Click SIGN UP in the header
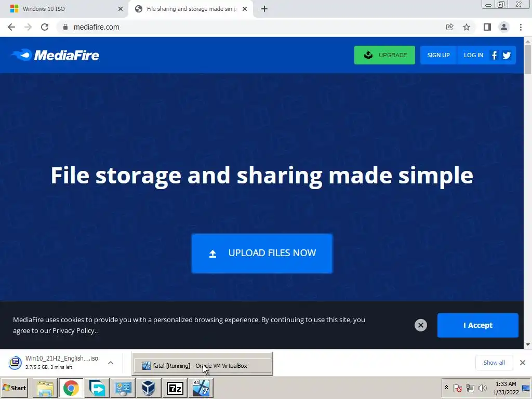This screenshot has height=399, width=532. 438,55
